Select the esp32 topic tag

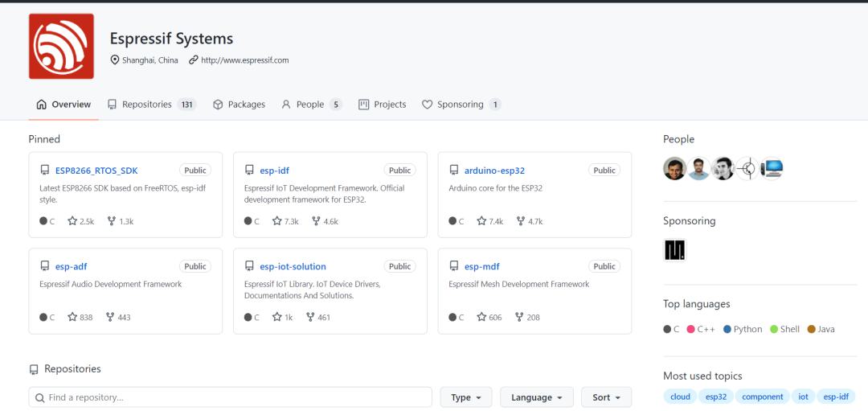click(x=716, y=397)
